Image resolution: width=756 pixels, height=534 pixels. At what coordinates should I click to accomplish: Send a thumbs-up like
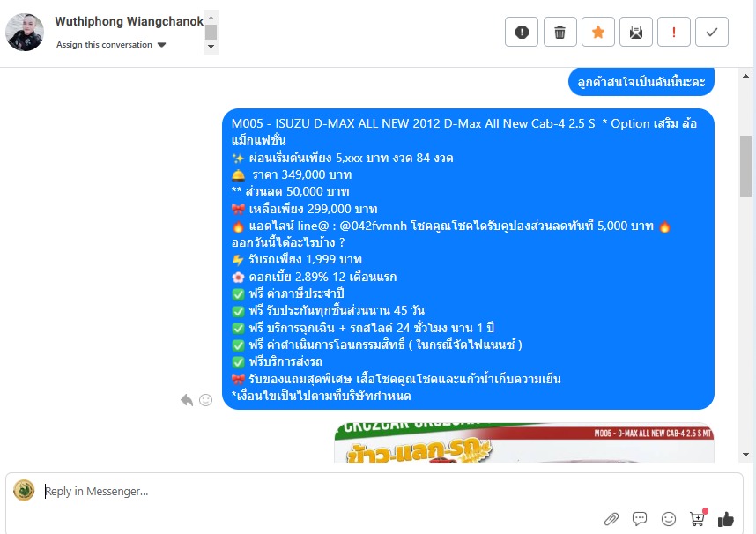[726, 519]
